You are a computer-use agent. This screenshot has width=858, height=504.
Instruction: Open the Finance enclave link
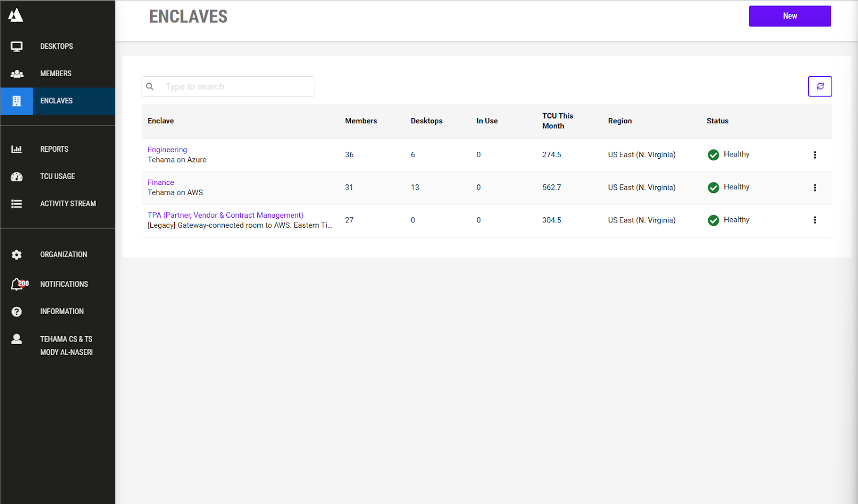pos(161,182)
